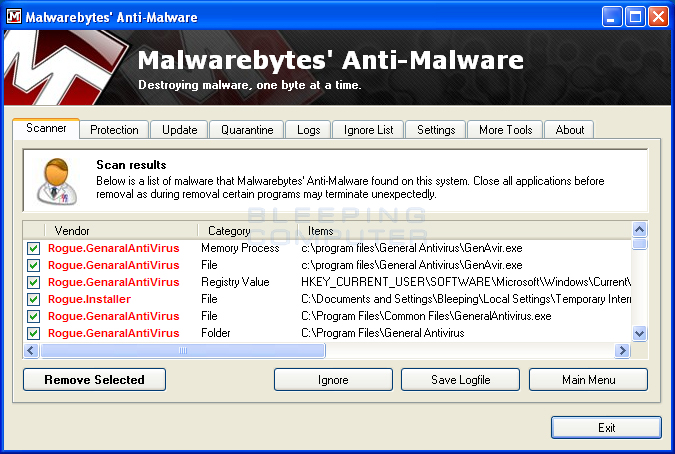Click the C:\Program Files\General Antivirus folder path

point(383,333)
